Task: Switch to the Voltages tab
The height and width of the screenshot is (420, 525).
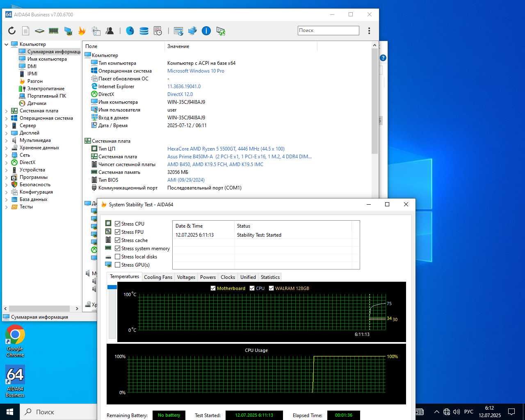Action: [x=186, y=277]
